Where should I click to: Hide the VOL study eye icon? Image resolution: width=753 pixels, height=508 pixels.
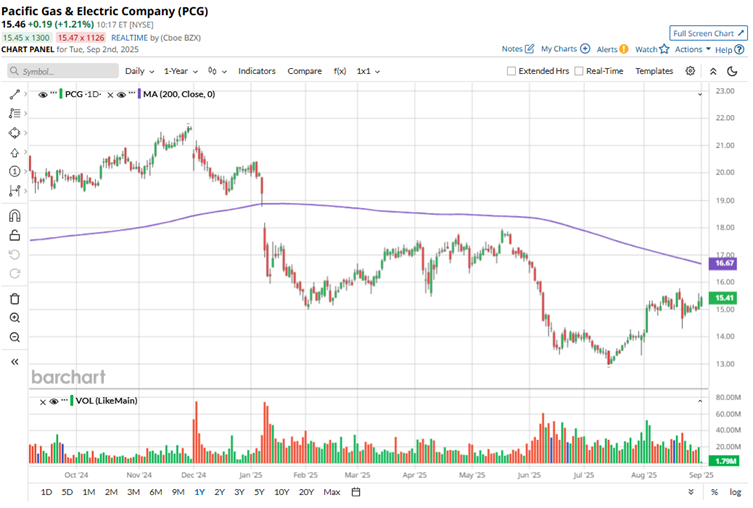coord(54,401)
